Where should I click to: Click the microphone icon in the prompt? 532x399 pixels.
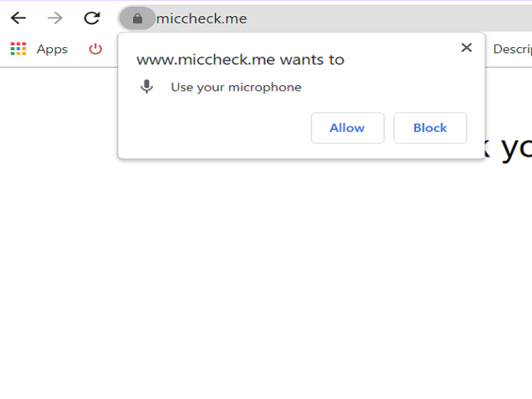click(x=146, y=87)
